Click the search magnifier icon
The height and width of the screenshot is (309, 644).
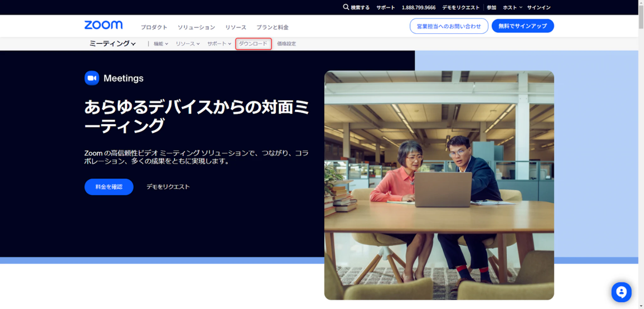(346, 7)
